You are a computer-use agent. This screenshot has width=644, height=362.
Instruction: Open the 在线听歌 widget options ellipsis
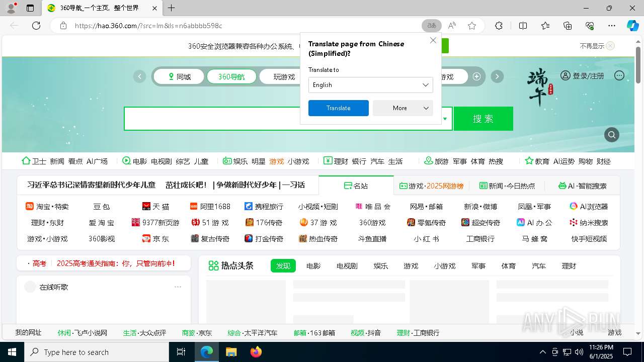[178, 287]
